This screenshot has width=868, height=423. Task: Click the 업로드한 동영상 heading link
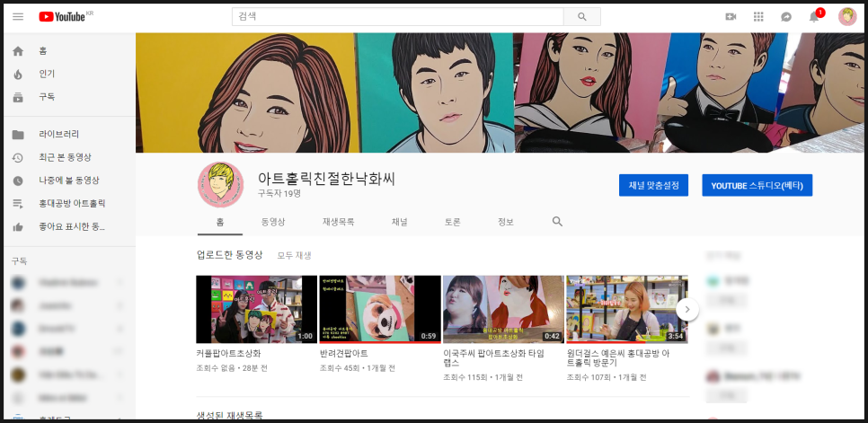[230, 255]
